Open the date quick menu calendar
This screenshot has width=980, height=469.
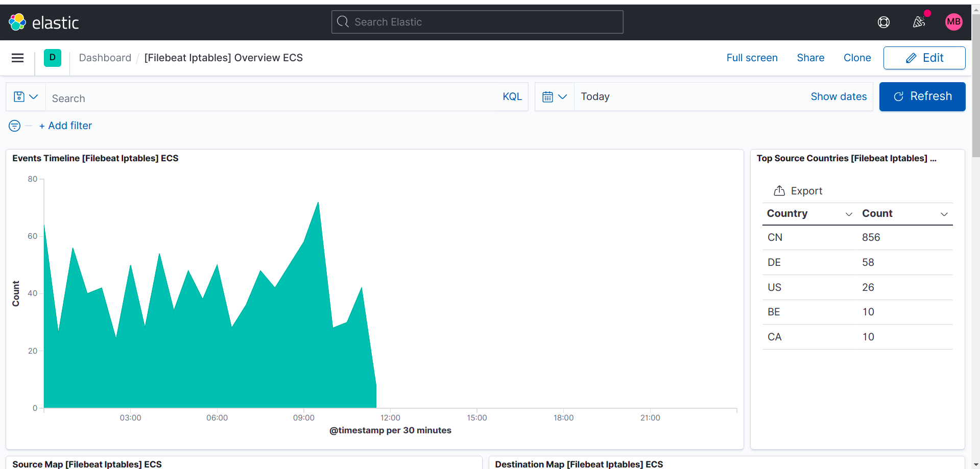(x=555, y=96)
